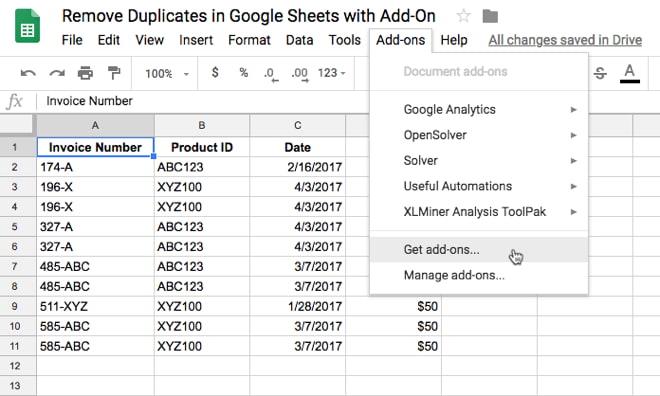660x396 pixels.
Task: Select the Google Analytics add-on entry
Action: point(479,110)
